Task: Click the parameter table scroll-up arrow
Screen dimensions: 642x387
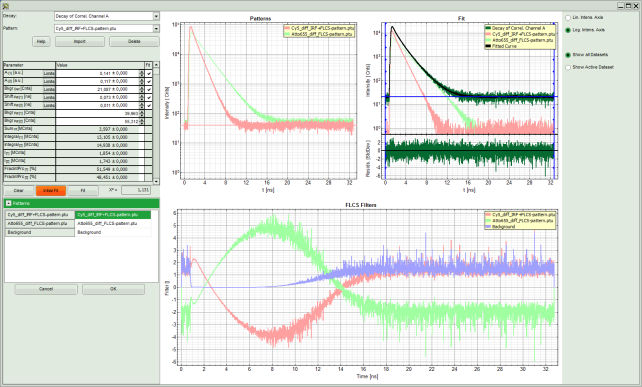Action: pos(156,65)
